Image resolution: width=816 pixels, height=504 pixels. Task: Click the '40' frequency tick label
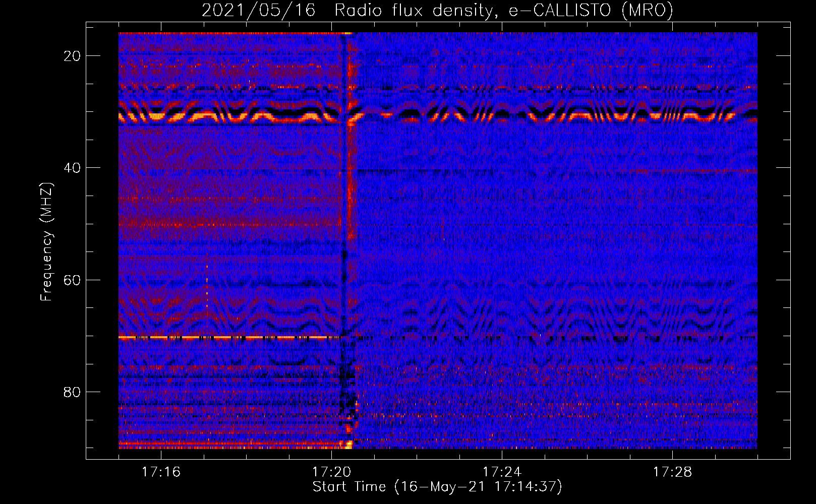tap(72, 168)
